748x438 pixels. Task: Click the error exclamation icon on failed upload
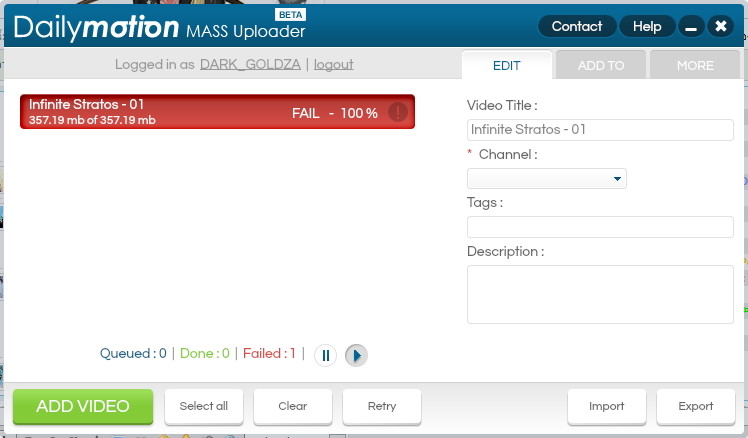(x=397, y=113)
